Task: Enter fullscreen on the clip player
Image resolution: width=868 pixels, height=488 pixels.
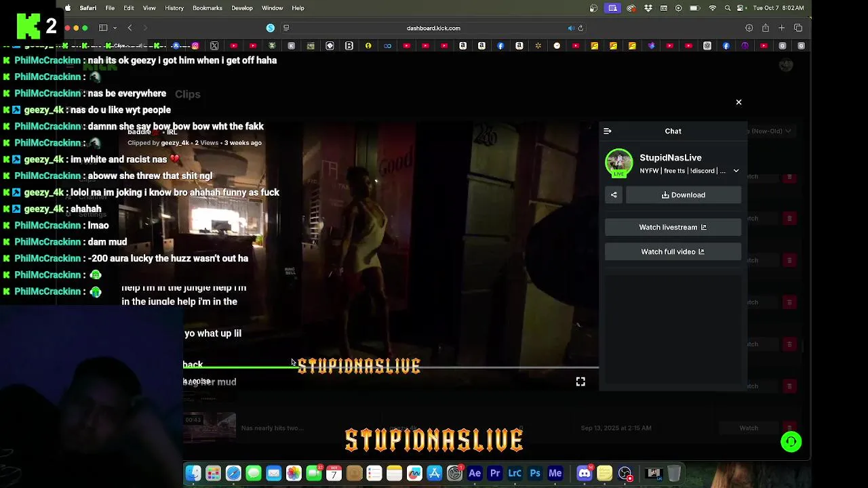Action: pyautogui.click(x=580, y=382)
